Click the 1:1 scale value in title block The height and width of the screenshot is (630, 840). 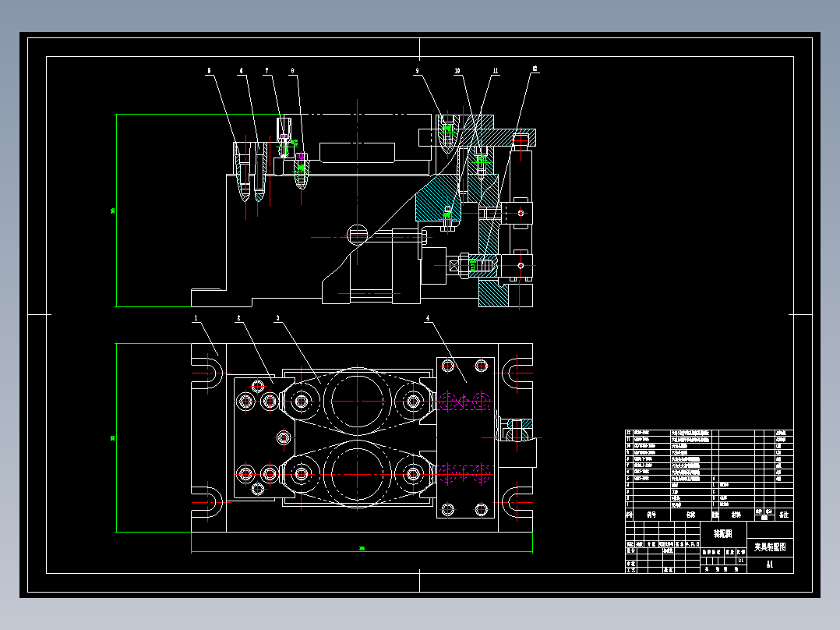741,561
